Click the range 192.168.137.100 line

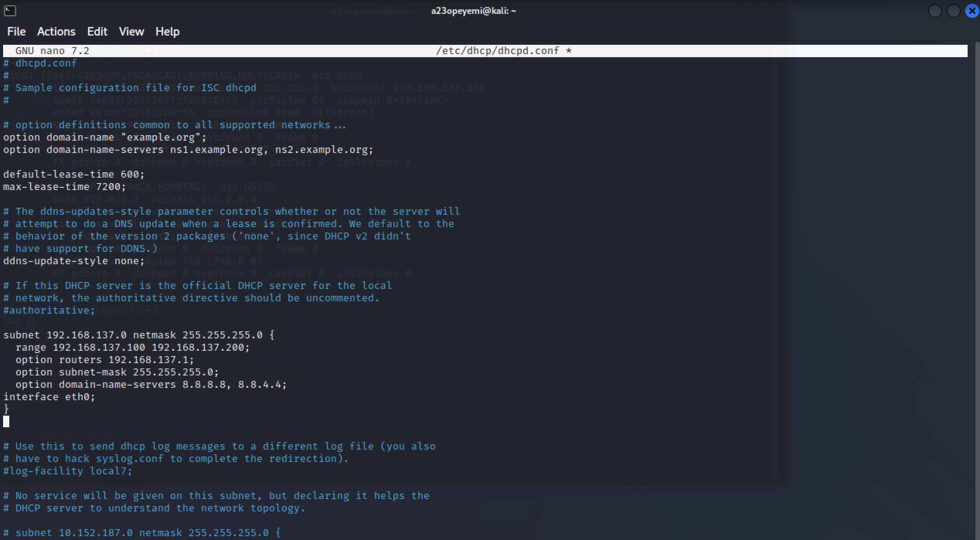(x=133, y=347)
